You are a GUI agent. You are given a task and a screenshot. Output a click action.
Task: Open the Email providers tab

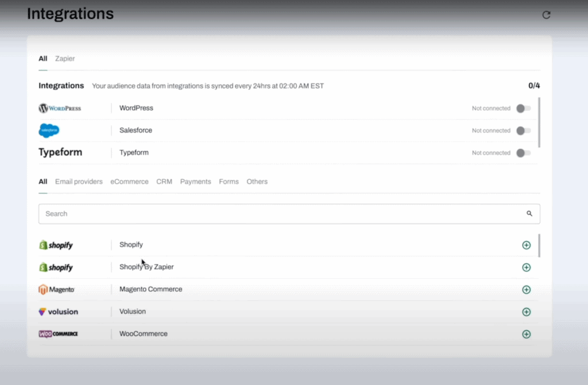79,182
